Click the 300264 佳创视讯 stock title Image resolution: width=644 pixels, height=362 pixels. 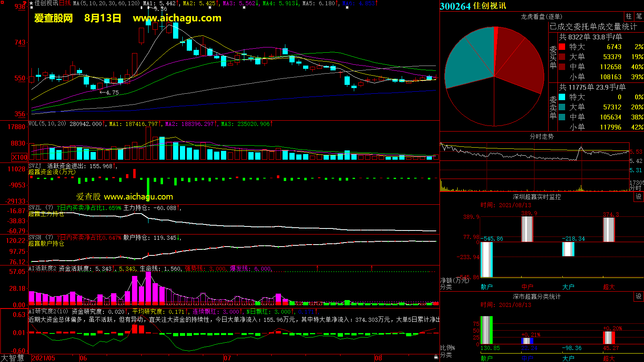[473, 6]
